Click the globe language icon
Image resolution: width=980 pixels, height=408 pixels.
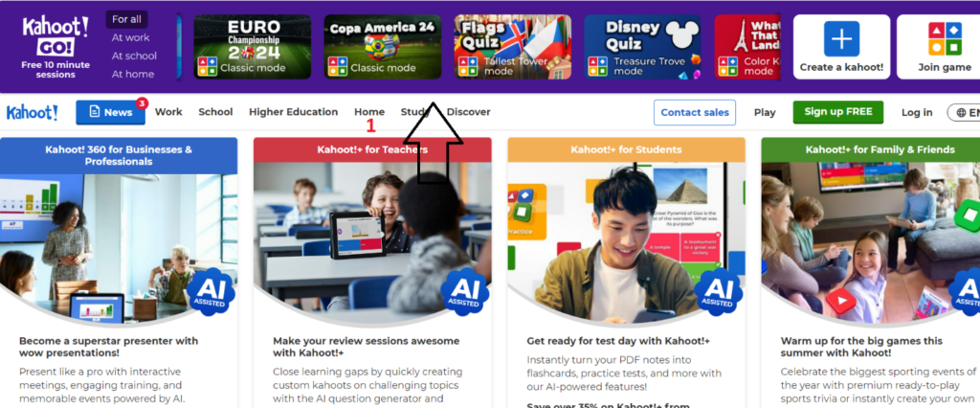click(x=961, y=113)
